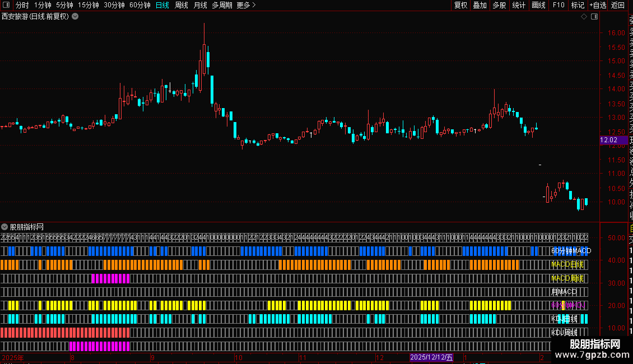
Task: Expand the 股朋指标网 indicator menu
Action: pyautogui.click(x=4, y=227)
